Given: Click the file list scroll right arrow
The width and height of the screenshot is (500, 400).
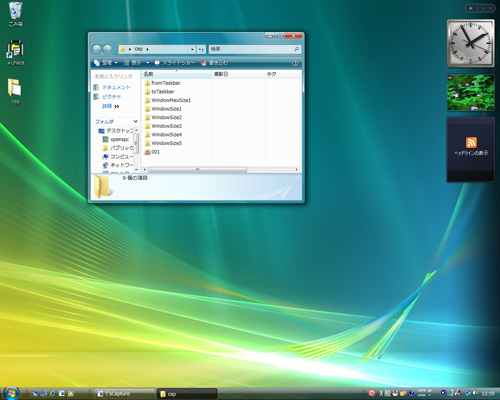Looking at the screenshot, I should click(x=296, y=170).
